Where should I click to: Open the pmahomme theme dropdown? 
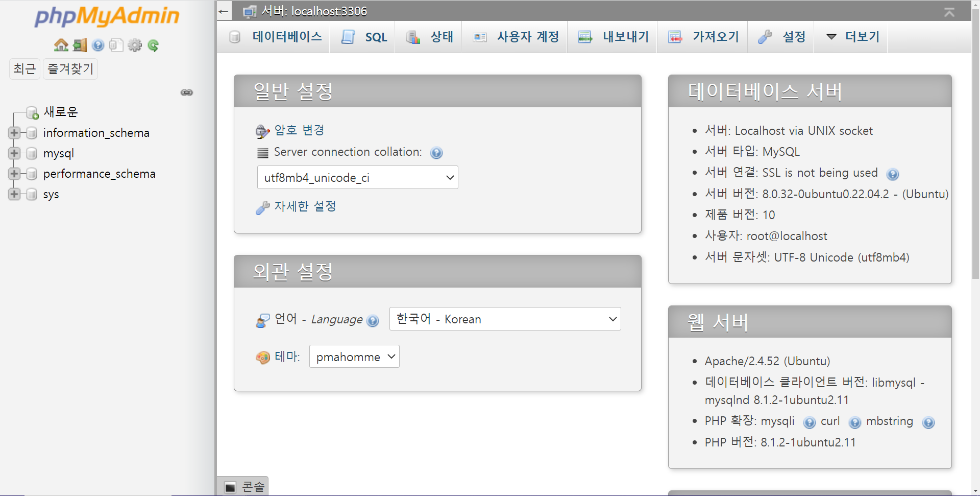[354, 357]
